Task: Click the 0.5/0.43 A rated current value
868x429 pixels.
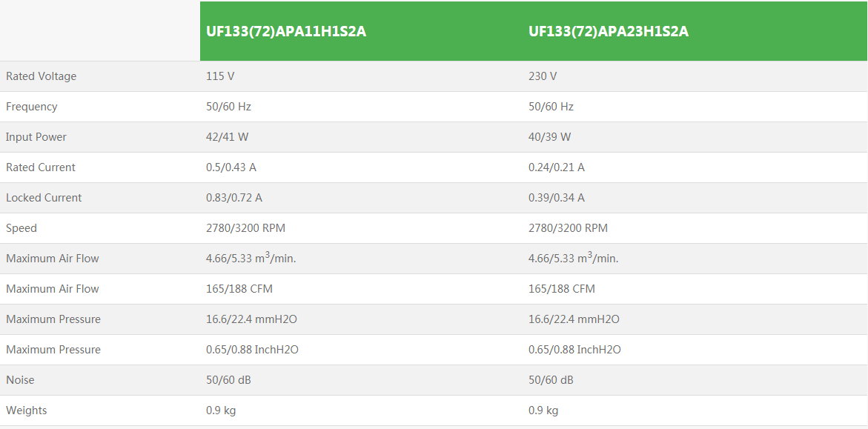Action: (231, 167)
